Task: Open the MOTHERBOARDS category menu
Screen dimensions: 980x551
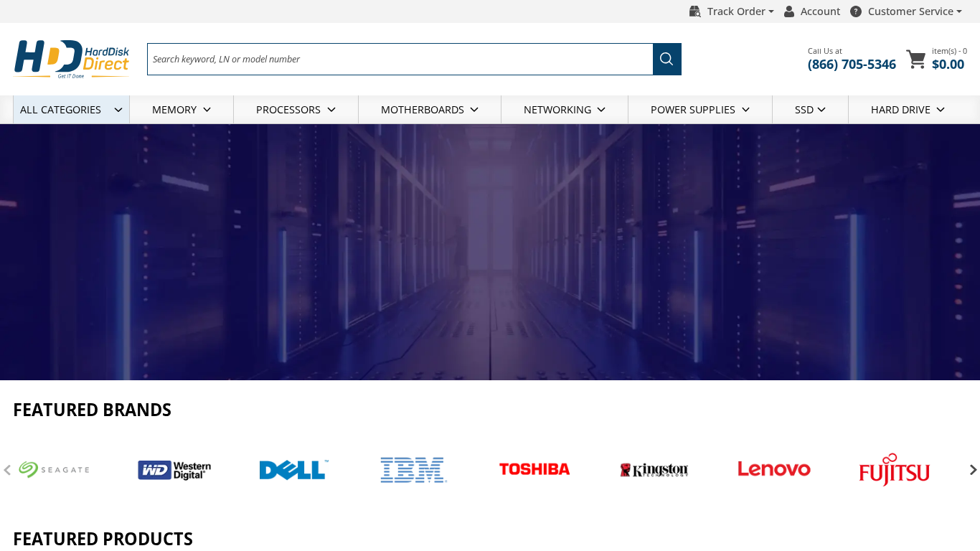Action: coord(429,109)
